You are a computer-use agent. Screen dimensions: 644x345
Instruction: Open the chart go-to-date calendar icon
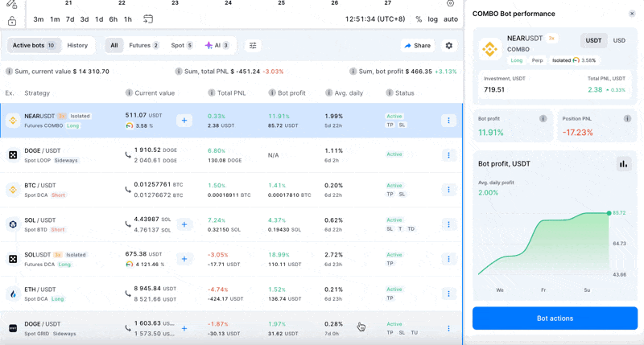(148, 19)
